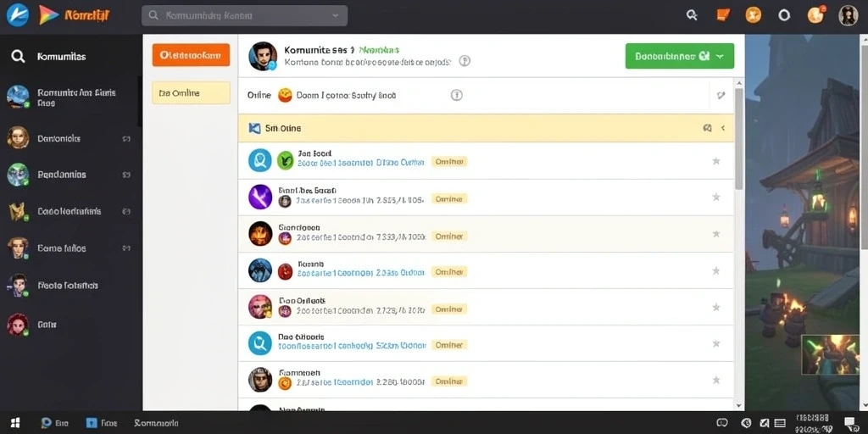Viewport: 868px width, 434px height.
Task: Open the Komumitas sidebar heading
Action: pyautogui.click(x=61, y=57)
